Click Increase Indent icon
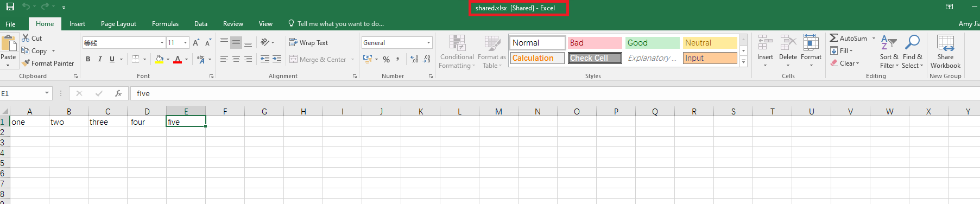 277,59
